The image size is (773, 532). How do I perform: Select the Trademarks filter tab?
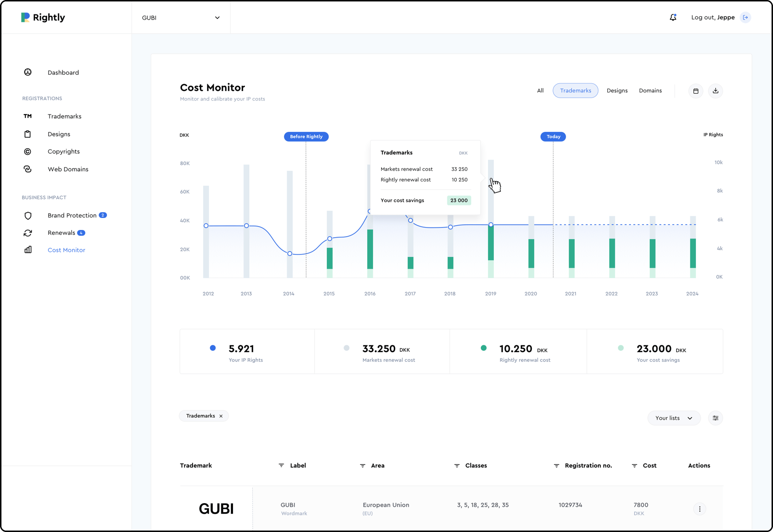tap(576, 90)
